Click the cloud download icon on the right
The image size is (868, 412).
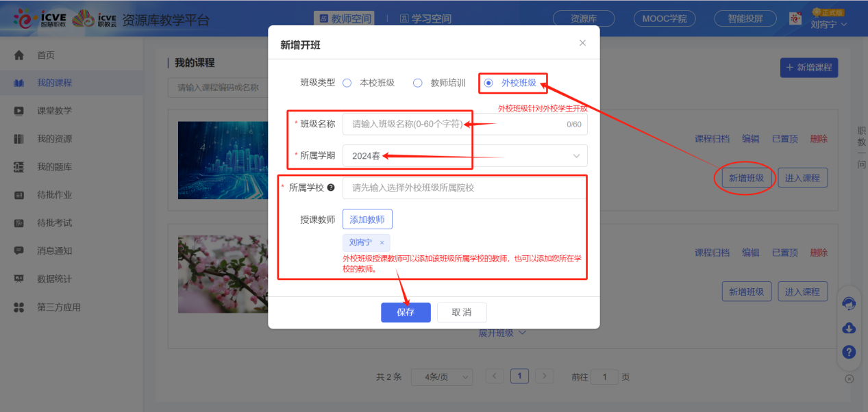point(848,328)
